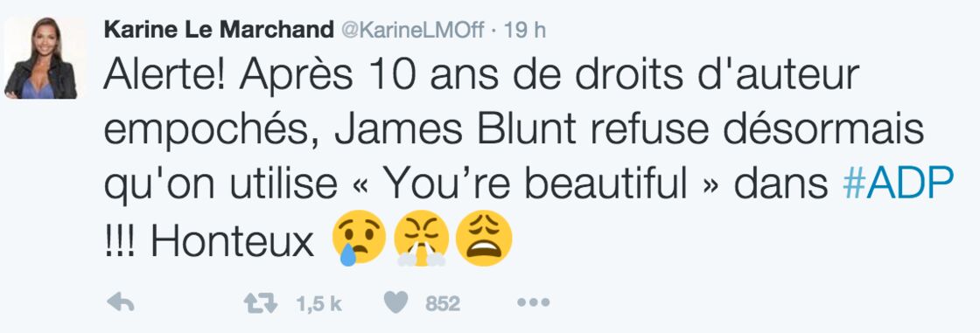Open the tweet via the 19 h timestamp

tap(525, 30)
